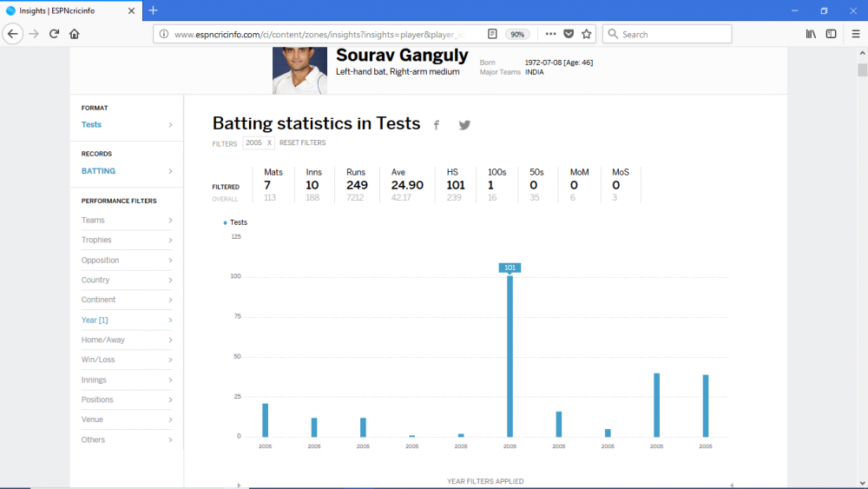This screenshot has height=489, width=868.
Task: Open the Win/Loss filter
Action: pos(127,360)
